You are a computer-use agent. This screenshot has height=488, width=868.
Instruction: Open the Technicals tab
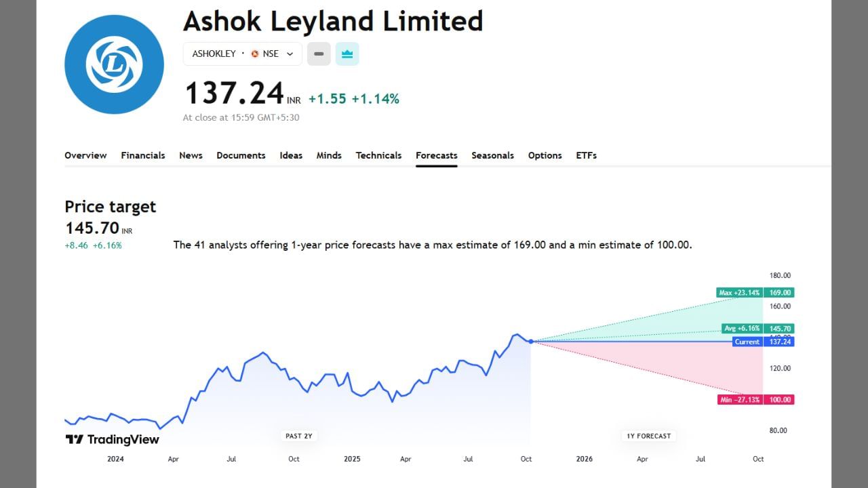(x=378, y=155)
